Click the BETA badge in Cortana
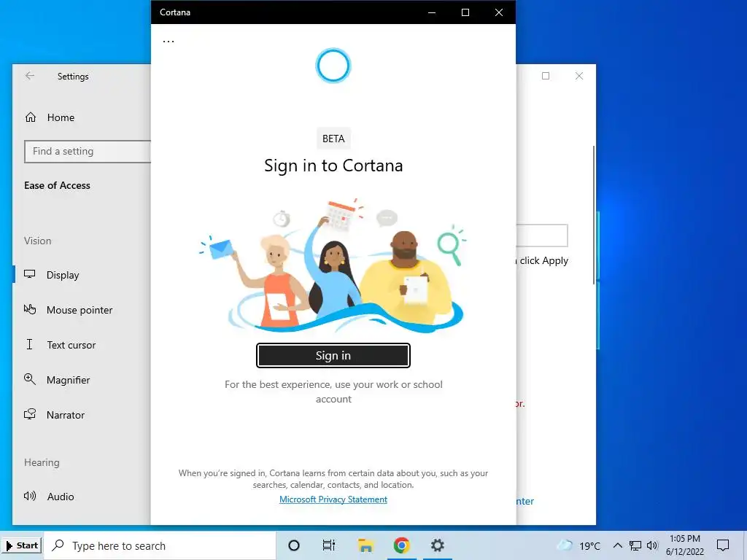 point(333,139)
